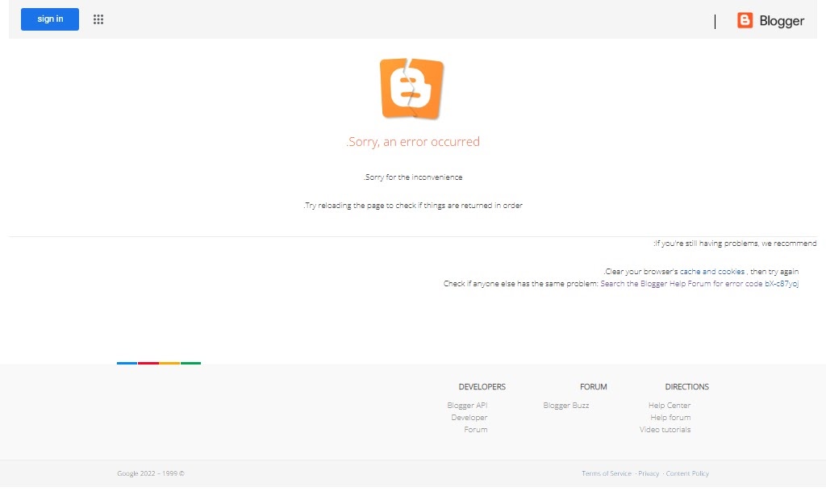This screenshot has width=826, height=504.
Task: Open the Help Center link
Action: [670, 406]
